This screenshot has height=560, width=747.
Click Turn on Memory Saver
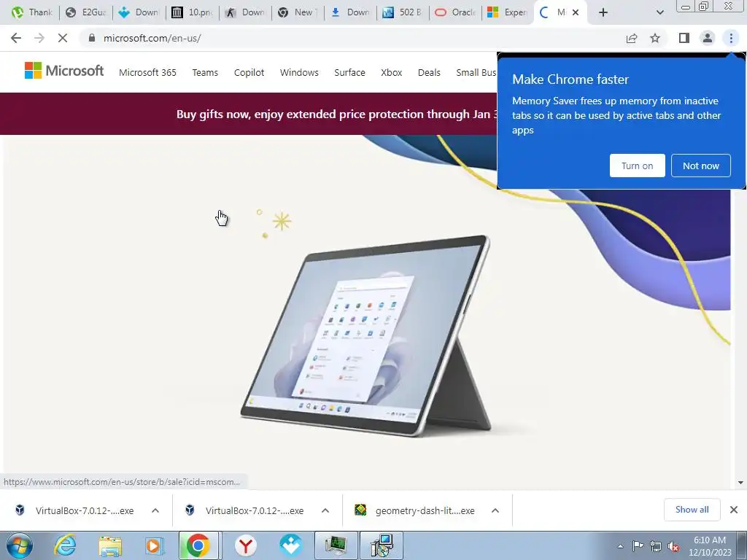637,166
